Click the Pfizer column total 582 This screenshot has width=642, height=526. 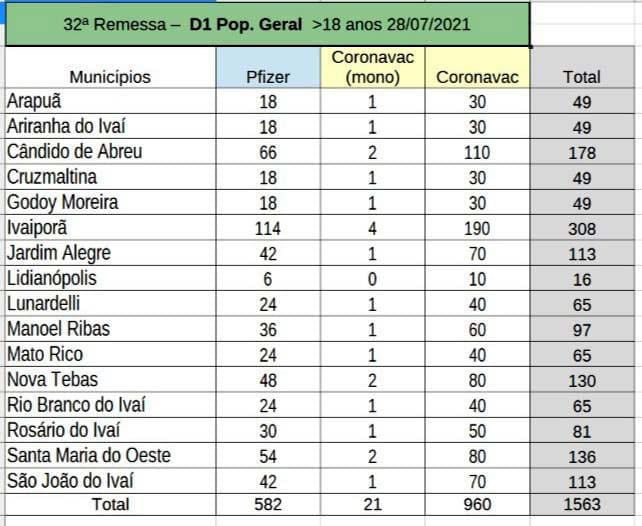(x=268, y=505)
